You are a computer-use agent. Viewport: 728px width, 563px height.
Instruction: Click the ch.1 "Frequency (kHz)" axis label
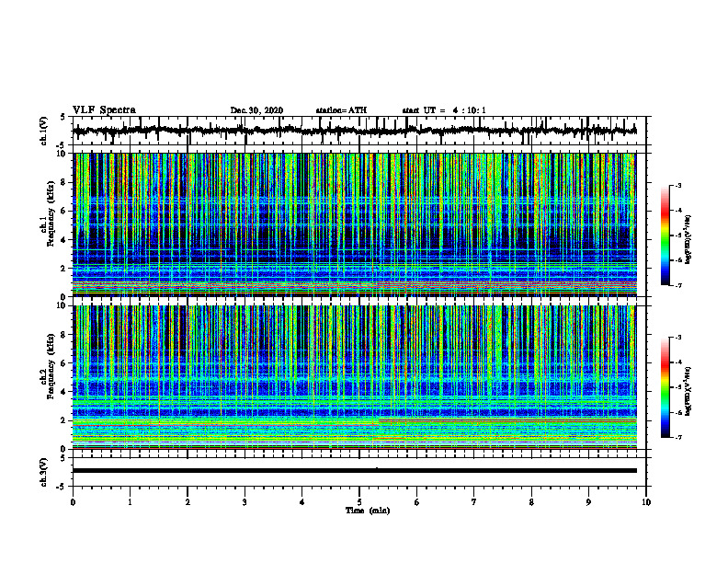click(x=51, y=214)
